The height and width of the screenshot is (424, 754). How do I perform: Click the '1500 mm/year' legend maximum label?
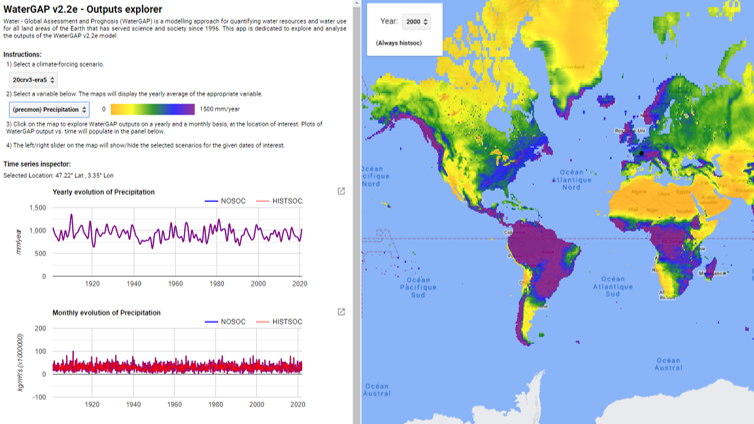[220, 109]
